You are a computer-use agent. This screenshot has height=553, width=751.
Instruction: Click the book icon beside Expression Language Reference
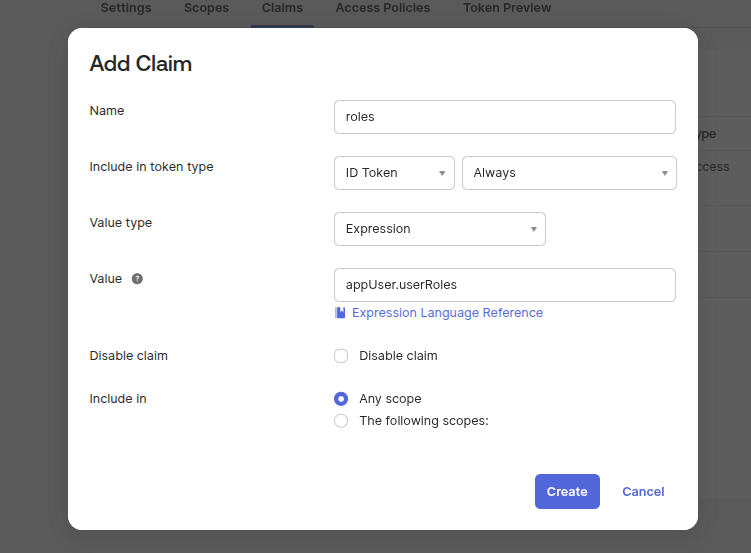coord(340,313)
